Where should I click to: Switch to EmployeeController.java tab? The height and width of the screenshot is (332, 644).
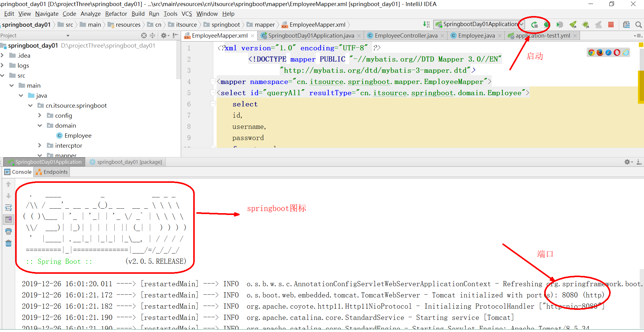[406, 36]
